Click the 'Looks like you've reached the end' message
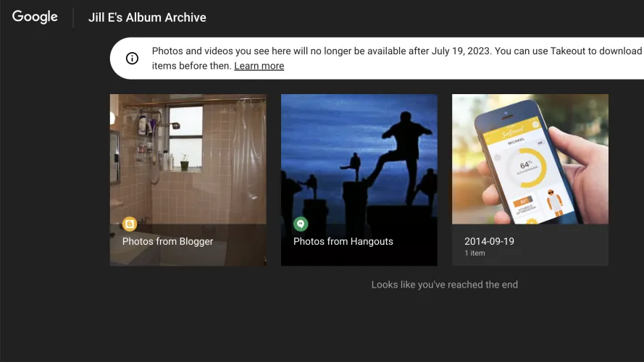Screen dimensions: 644x362 click(444, 285)
